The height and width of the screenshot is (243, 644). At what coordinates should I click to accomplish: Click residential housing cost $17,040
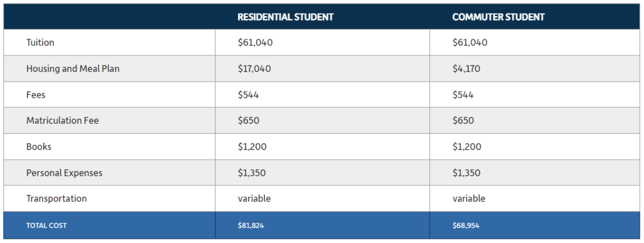[254, 68]
